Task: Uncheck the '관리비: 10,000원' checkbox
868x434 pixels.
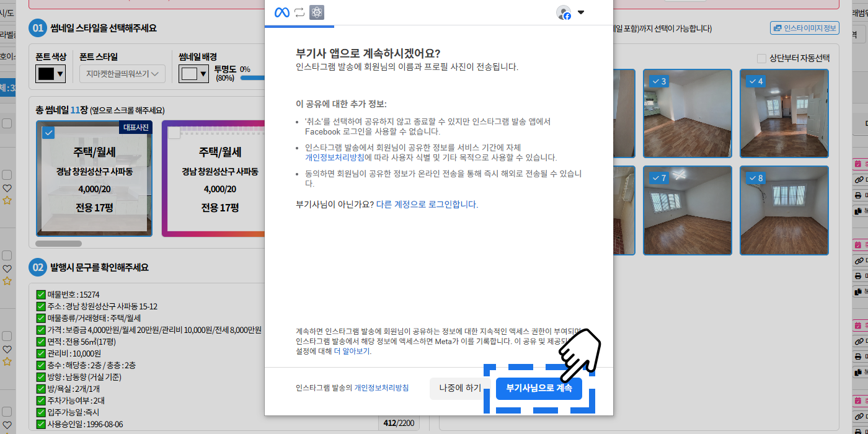Action: pos(42,353)
